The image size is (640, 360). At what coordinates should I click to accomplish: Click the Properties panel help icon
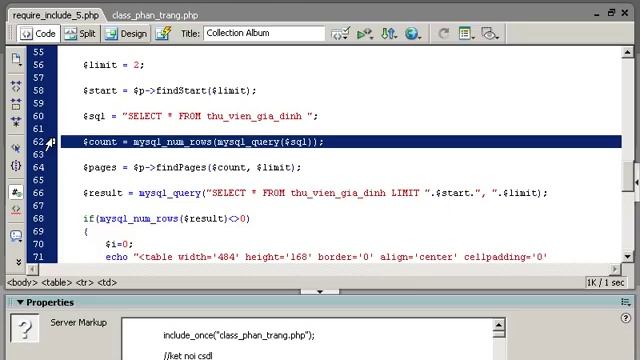pyautogui.click(x=625, y=318)
